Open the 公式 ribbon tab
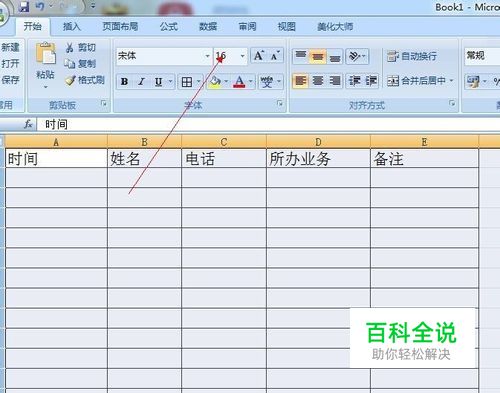The width and height of the screenshot is (500, 393). [168, 27]
